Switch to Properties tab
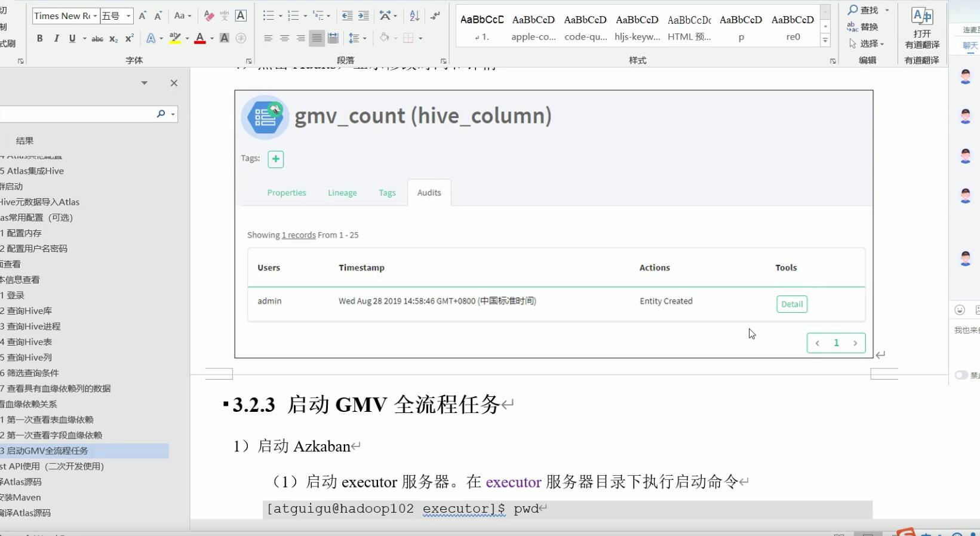980x536 pixels. [x=287, y=193]
